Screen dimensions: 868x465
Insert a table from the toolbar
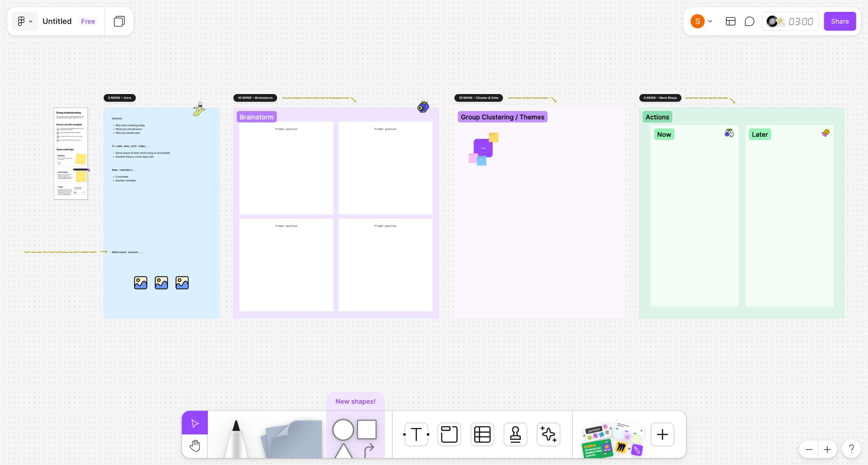pos(482,434)
